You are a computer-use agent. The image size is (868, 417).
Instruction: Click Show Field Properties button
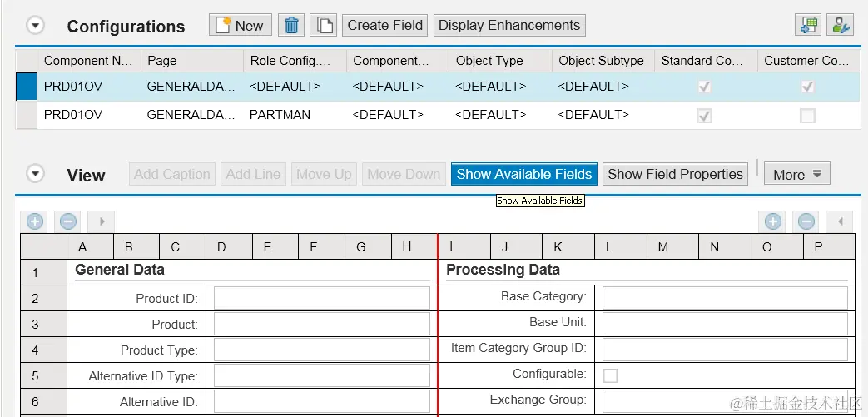[x=676, y=175]
